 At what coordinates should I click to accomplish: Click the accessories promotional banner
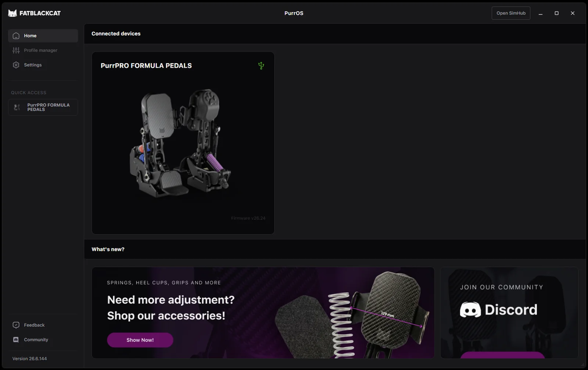tap(263, 313)
